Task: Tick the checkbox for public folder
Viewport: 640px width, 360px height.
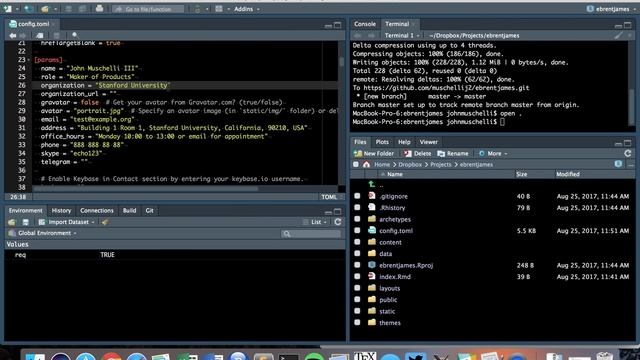Action: point(357,299)
